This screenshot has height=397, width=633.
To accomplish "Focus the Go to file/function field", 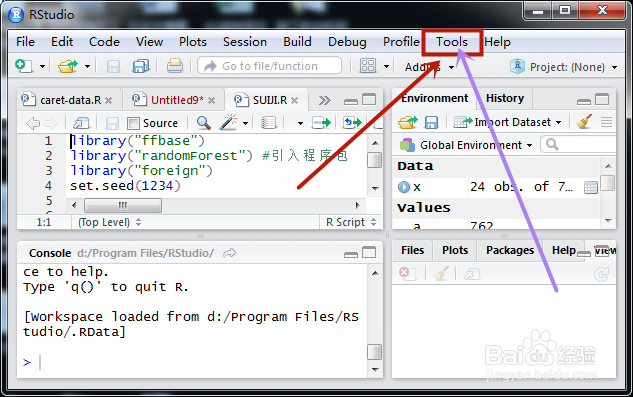I will point(270,66).
